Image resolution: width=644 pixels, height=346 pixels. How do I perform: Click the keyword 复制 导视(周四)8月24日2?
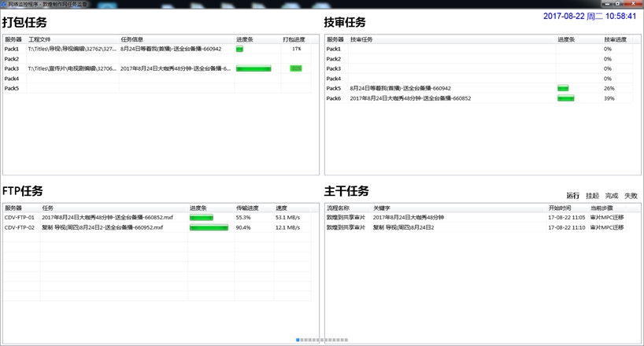(403, 227)
